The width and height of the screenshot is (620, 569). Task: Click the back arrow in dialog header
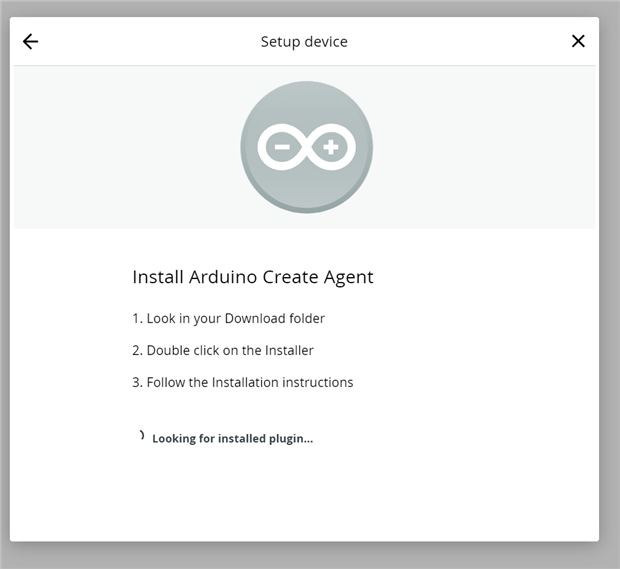pos(30,42)
